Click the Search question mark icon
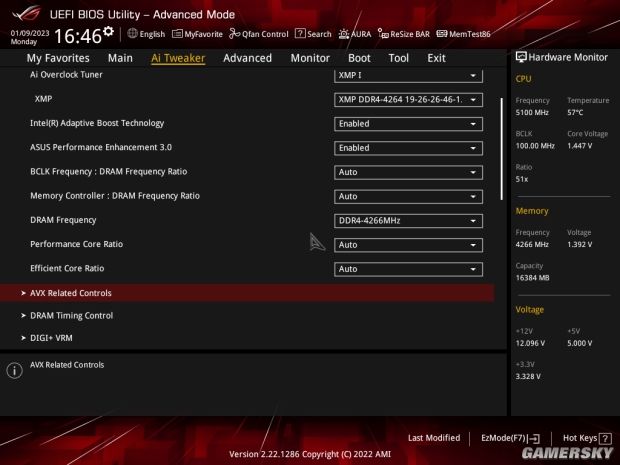The image size is (620, 465). coord(300,34)
